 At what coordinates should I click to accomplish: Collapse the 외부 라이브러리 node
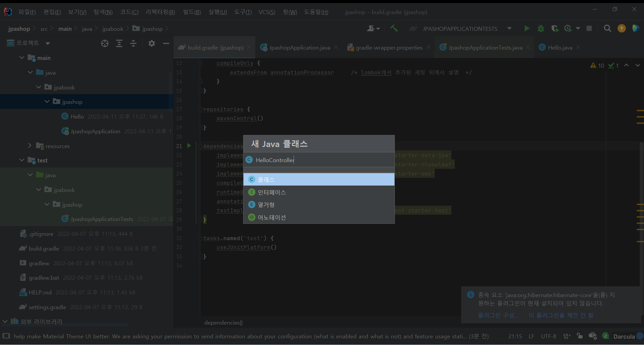point(5,322)
